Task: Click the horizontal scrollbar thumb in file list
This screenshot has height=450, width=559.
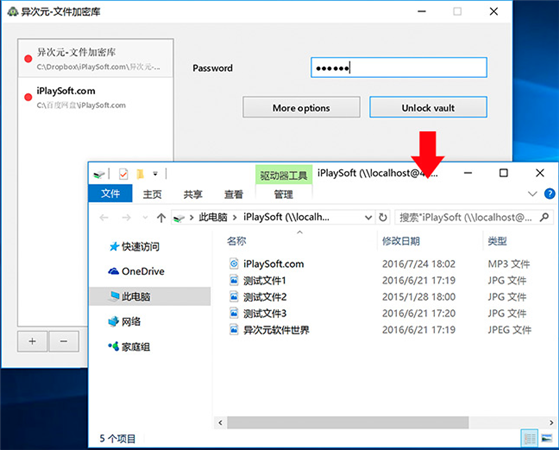Action: [x=348, y=423]
